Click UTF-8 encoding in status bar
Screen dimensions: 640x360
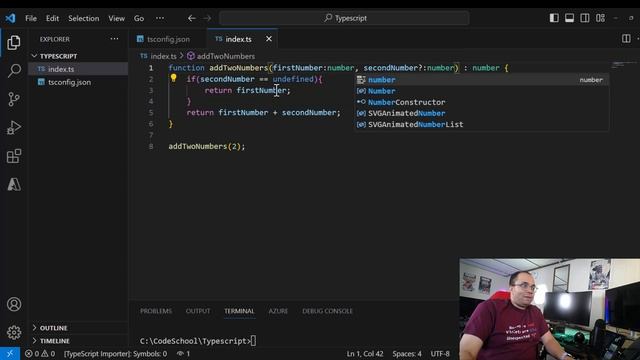click(440, 353)
